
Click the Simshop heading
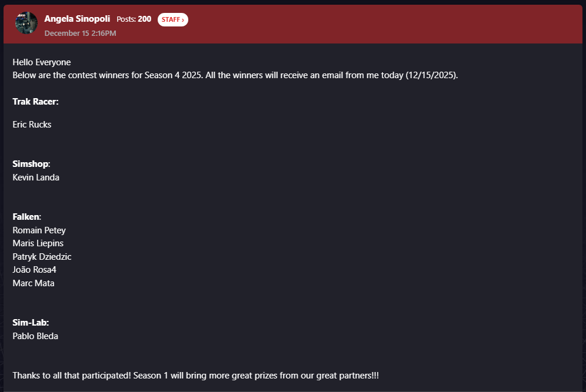pos(31,164)
